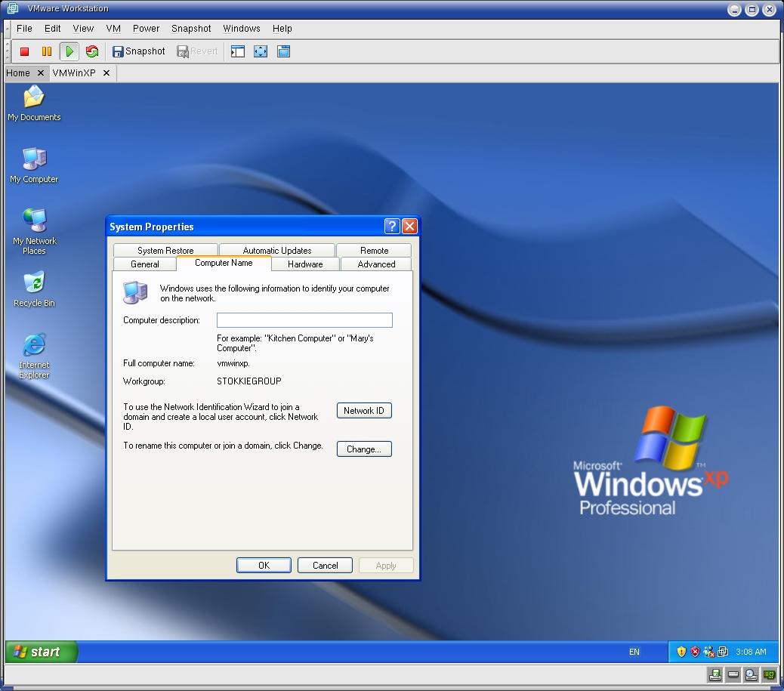Click the CD-ROM device status icon
Viewport: 784px width, 691px height.
coord(751,675)
